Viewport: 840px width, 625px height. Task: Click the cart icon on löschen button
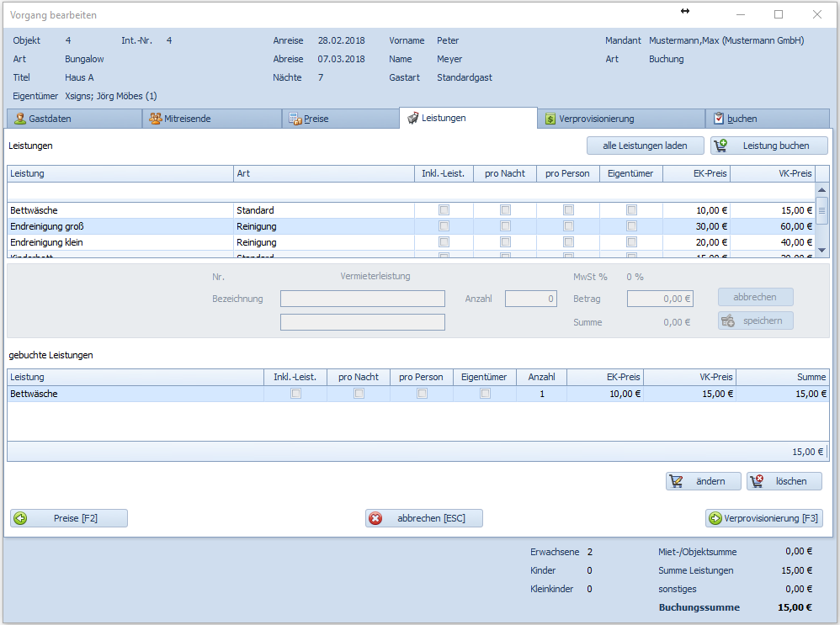pyautogui.click(x=757, y=481)
